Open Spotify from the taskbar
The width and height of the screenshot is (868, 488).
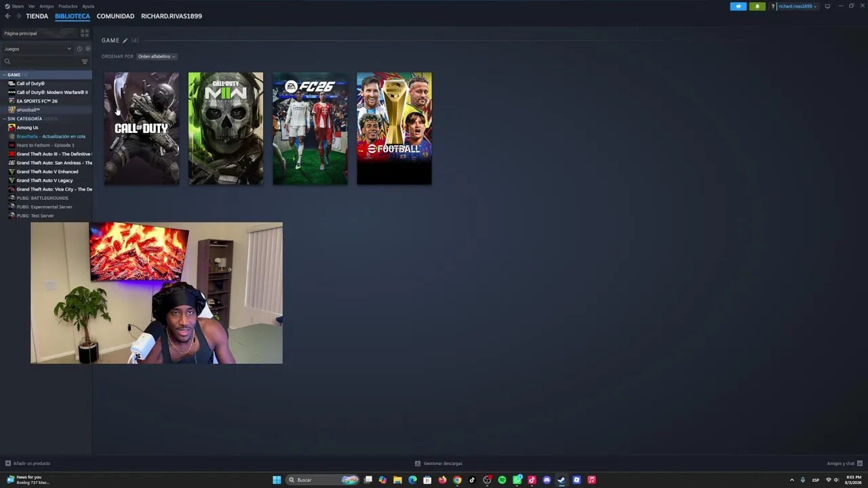pyautogui.click(x=502, y=480)
